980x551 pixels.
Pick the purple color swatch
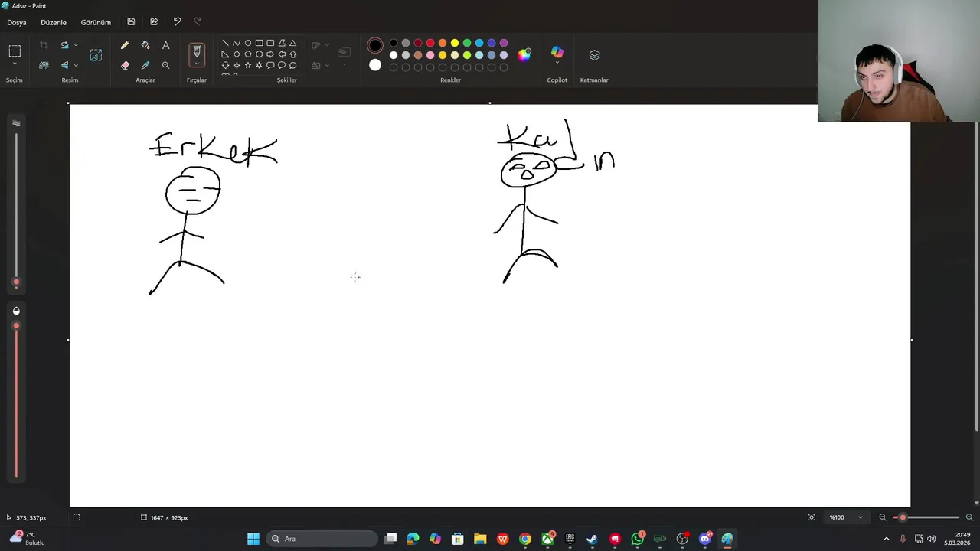click(x=504, y=43)
